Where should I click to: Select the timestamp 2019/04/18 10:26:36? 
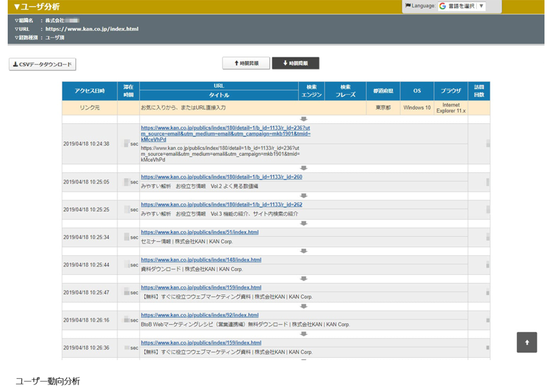click(x=86, y=348)
